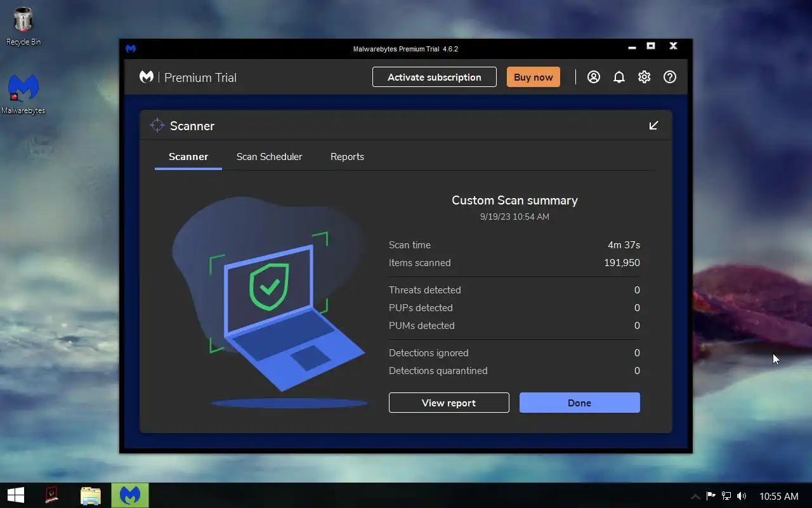Click the taskbar clock 10:55 AM
The width and height of the screenshot is (812, 508).
[x=779, y=496]
